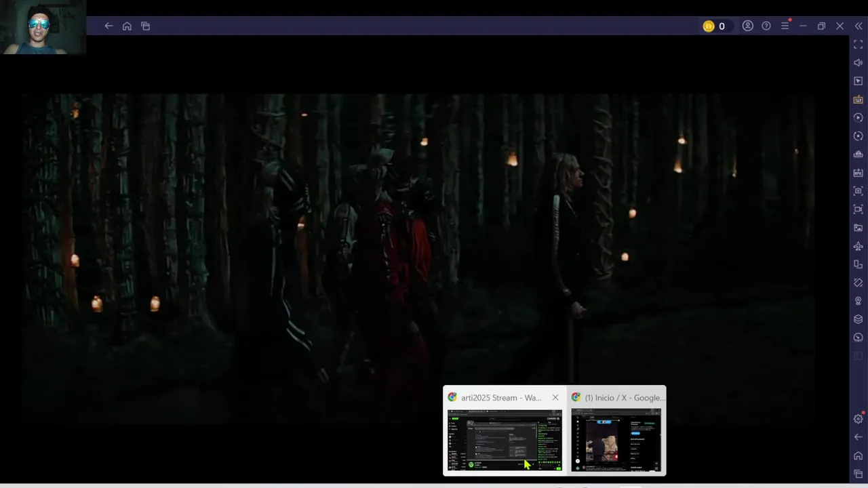Click the sync operations play icon
This screenshot has height=488, width=868.
tap(859, 118)
